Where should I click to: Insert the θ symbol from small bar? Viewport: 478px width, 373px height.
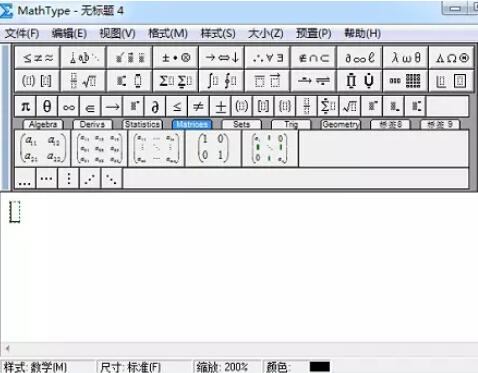[47, 107]
